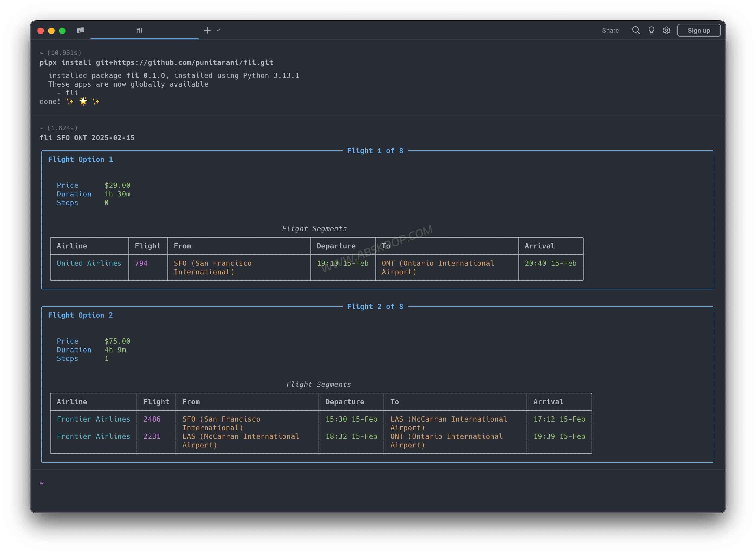Image resolution: width=756 pixels, height=553 pixels.
Task: Click the Flight Option 2 title
Action: point(80,315)
